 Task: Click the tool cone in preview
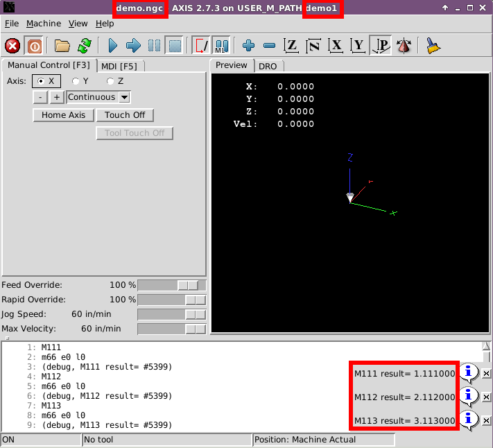tap(350, 198)
